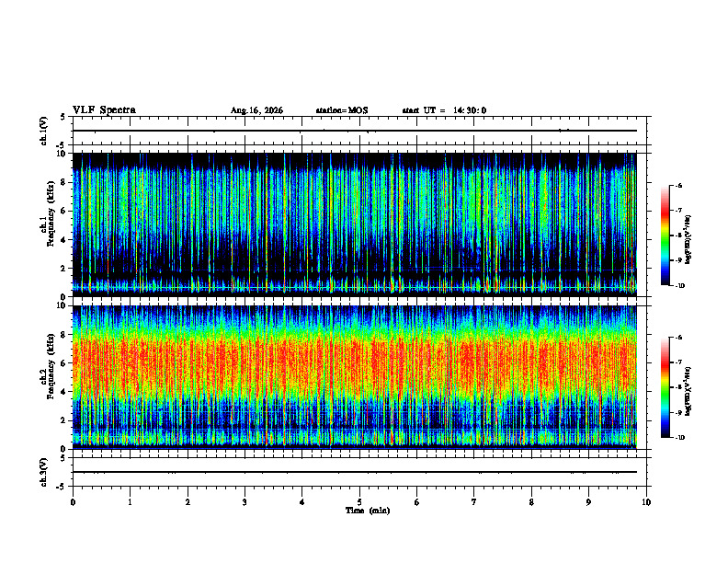
Task: Click the ch.3 voltage waveform trace
Action: click(355, 472)
